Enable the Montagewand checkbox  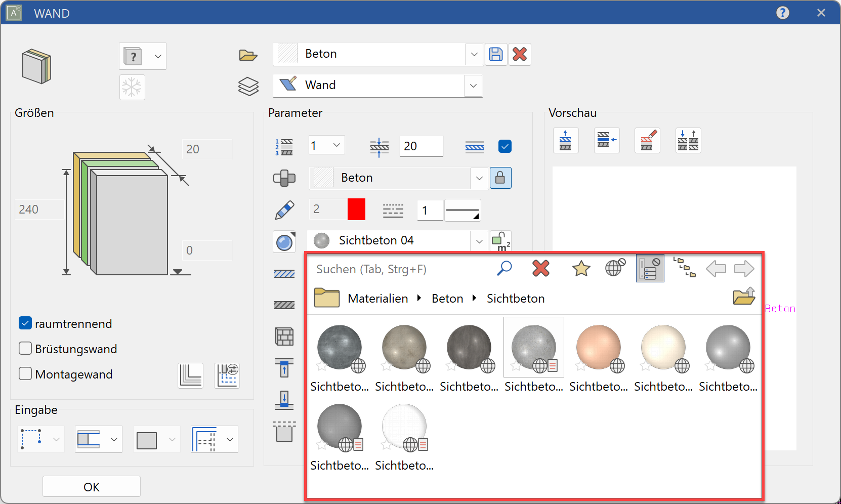[x=25, y=374]
